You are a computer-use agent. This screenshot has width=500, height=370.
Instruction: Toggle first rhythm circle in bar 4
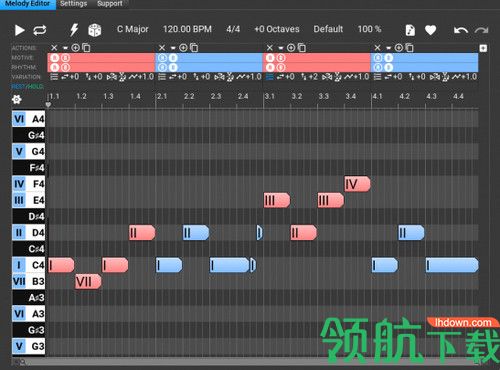(378, 68)
